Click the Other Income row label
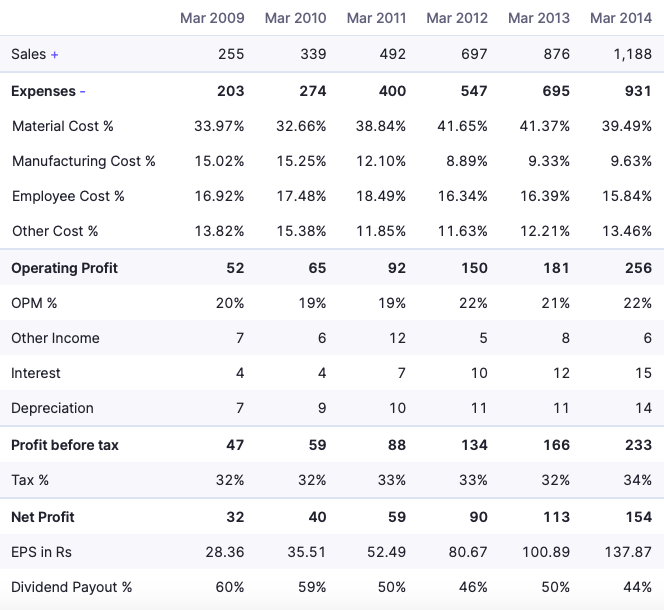The height and width of the screenshot is (610, 664). coord(55,338)
